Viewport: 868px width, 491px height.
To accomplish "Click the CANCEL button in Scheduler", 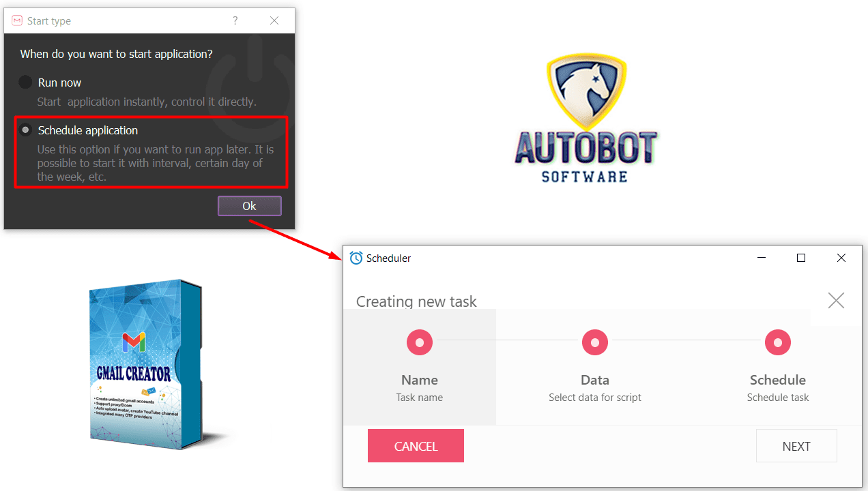I will (x=416, y=446).
